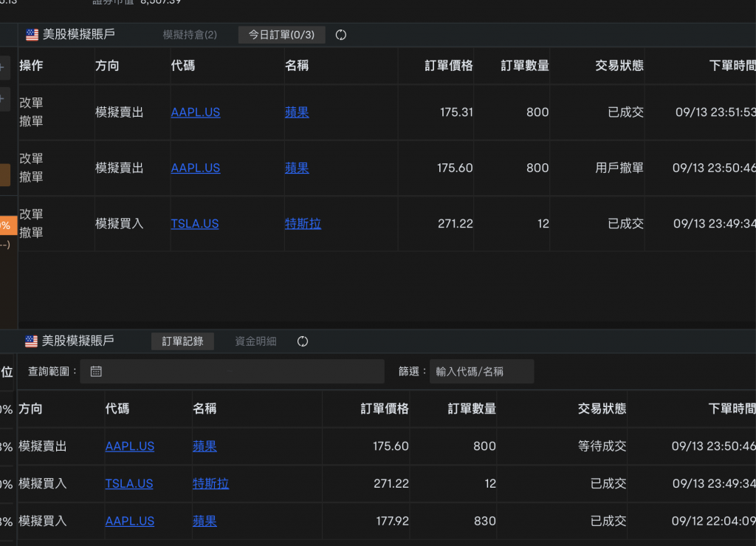Click the 09/13 23:51:53 order time

(x=715, y=112)
